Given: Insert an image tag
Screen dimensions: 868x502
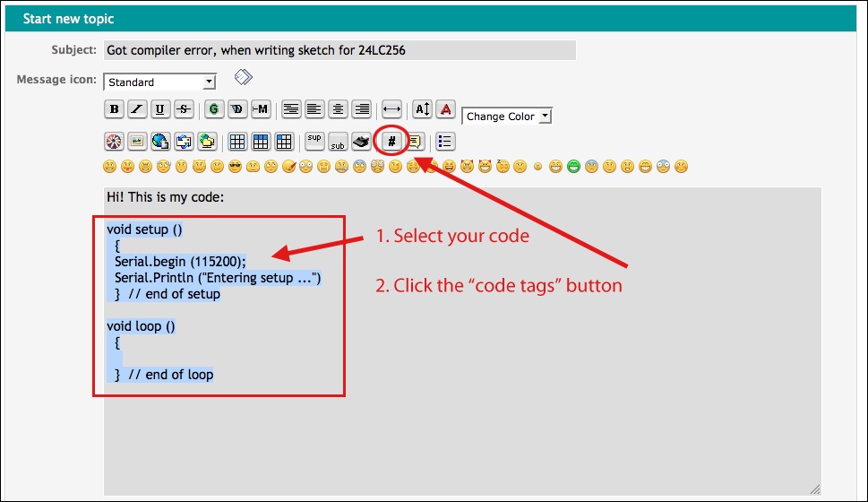Looking at the screenshot, I should [137, 142].
